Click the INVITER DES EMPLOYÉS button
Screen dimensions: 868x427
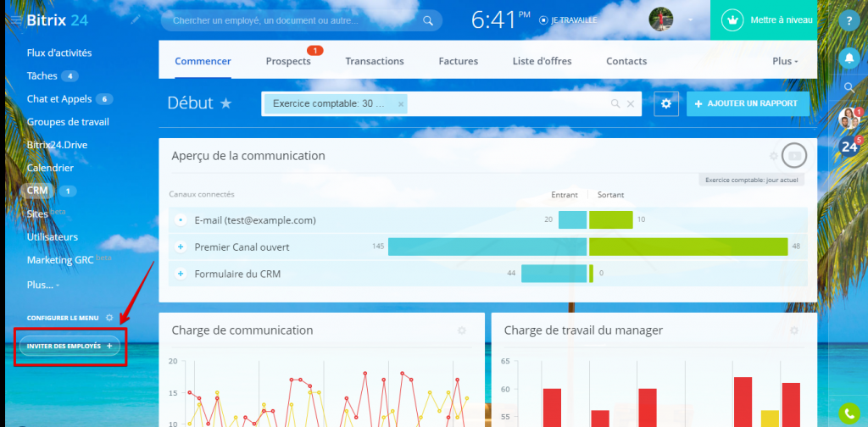[70, 346]
